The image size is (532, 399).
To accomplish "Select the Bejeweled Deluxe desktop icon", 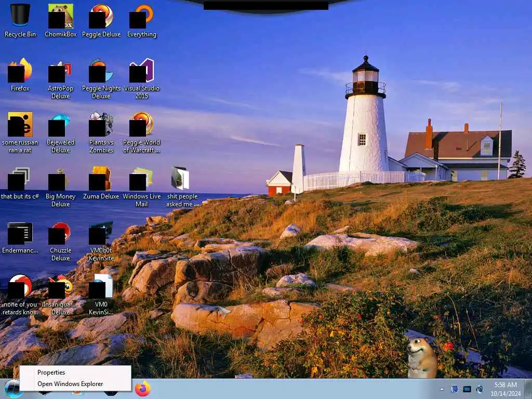I will pos(61,132).
